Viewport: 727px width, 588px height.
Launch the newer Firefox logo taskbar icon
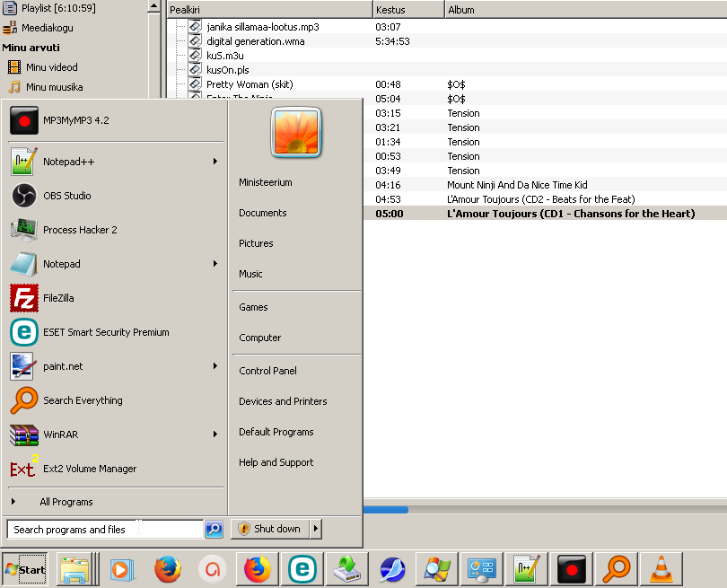[258, 569]
